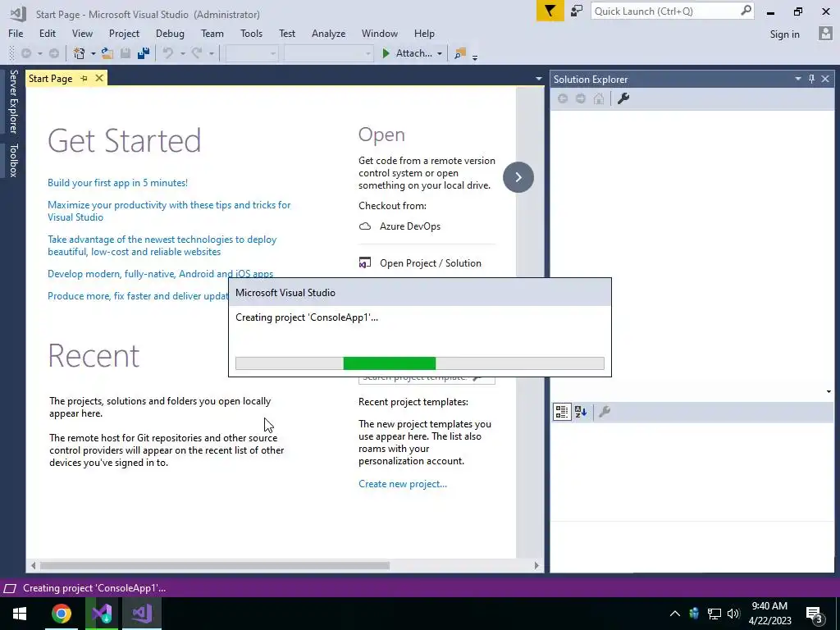This screenshot has height=630, width=840.
Task: Open the Tools menu
Action: click(x=251, y=33)
